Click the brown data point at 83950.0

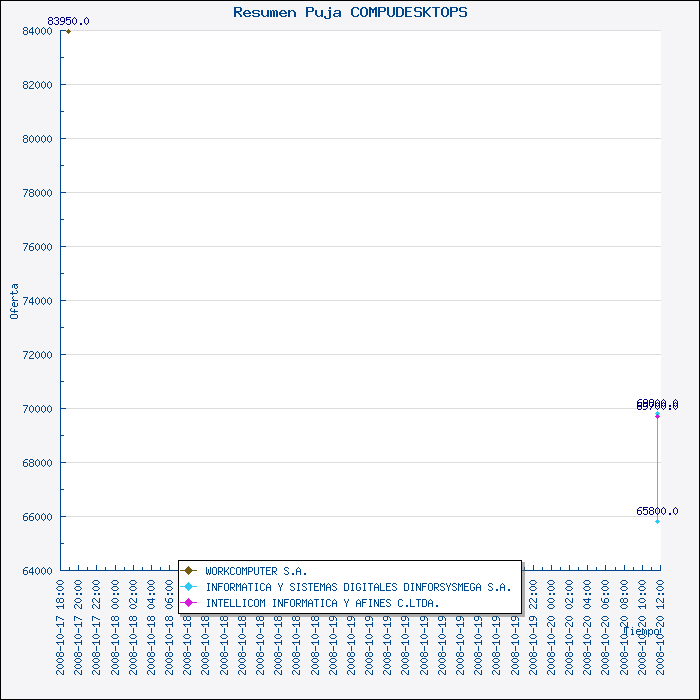(x=68, y=31)
